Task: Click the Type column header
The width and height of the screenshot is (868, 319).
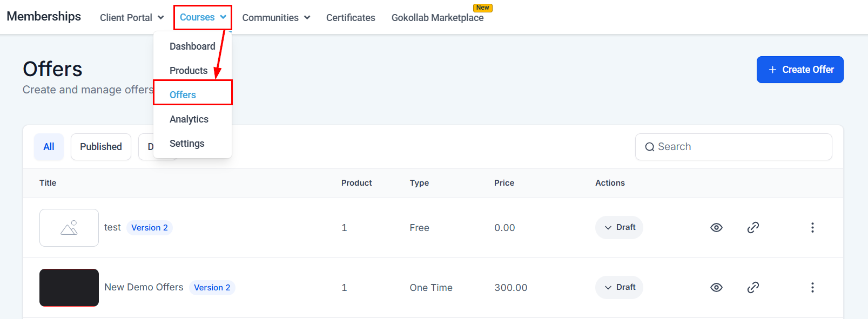Action: point(419,183)
